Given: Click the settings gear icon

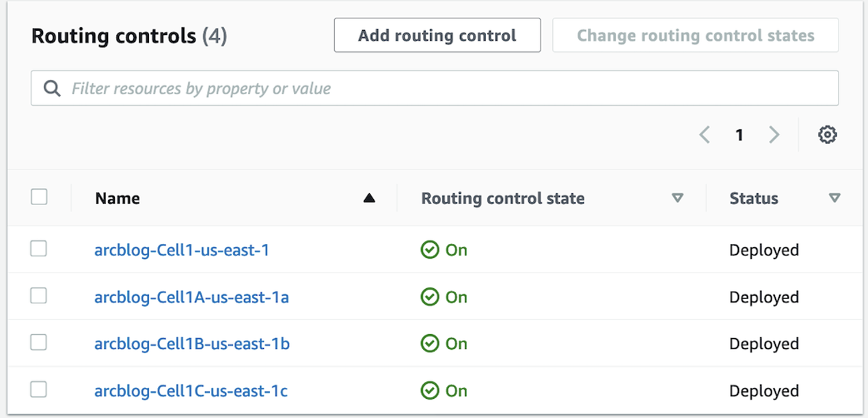Looking at the screenshot, I should [827, 135].
